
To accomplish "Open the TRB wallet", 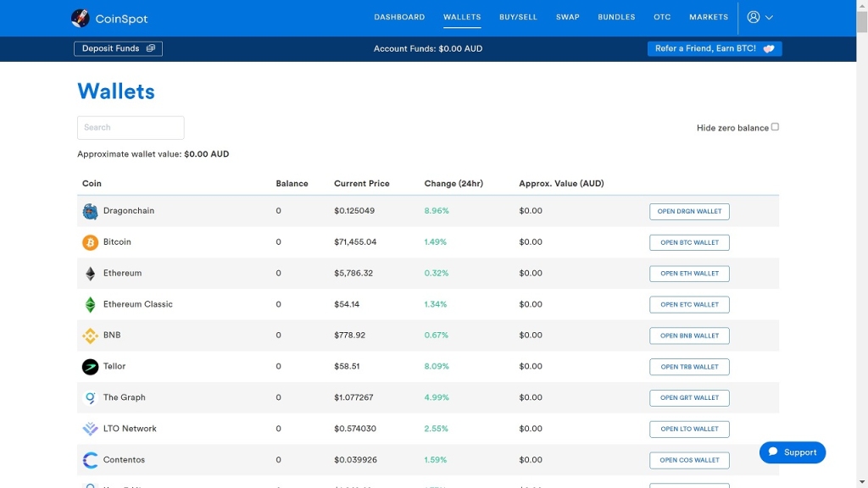I will [x=689, y=367].
